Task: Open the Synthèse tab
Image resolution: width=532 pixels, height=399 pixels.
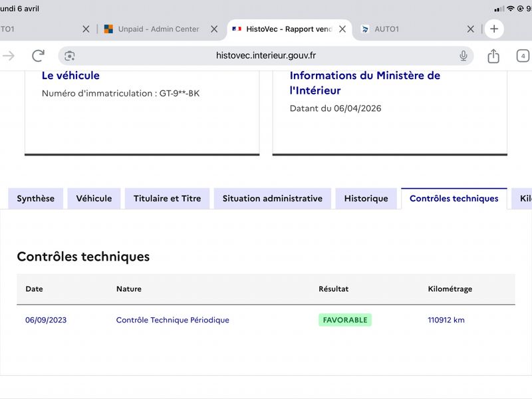Action: point(36,198)
